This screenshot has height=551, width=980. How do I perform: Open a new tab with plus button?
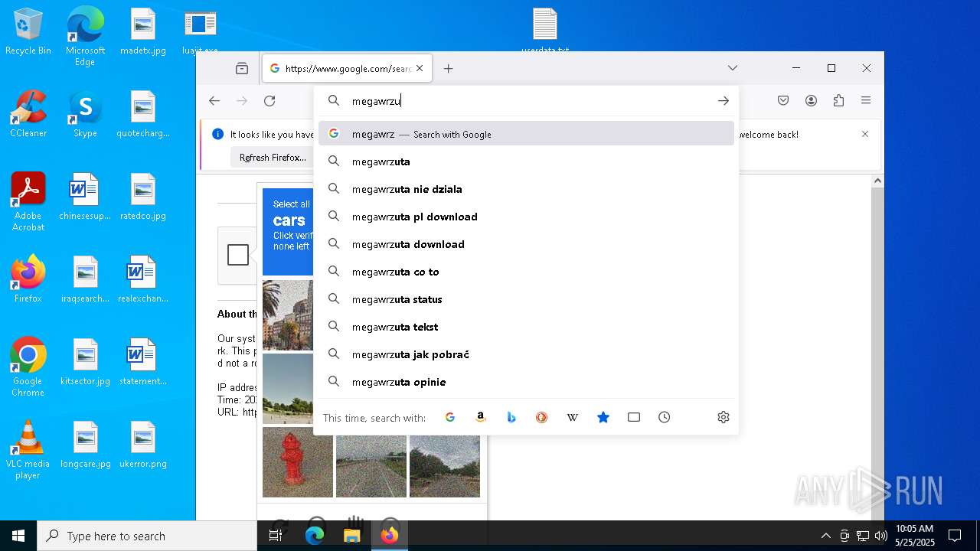click(448, 68)
